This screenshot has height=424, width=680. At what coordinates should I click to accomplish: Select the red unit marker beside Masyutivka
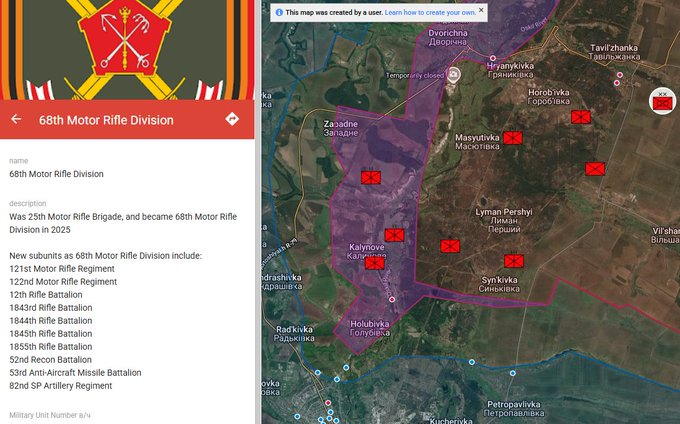tap(513, 138)
